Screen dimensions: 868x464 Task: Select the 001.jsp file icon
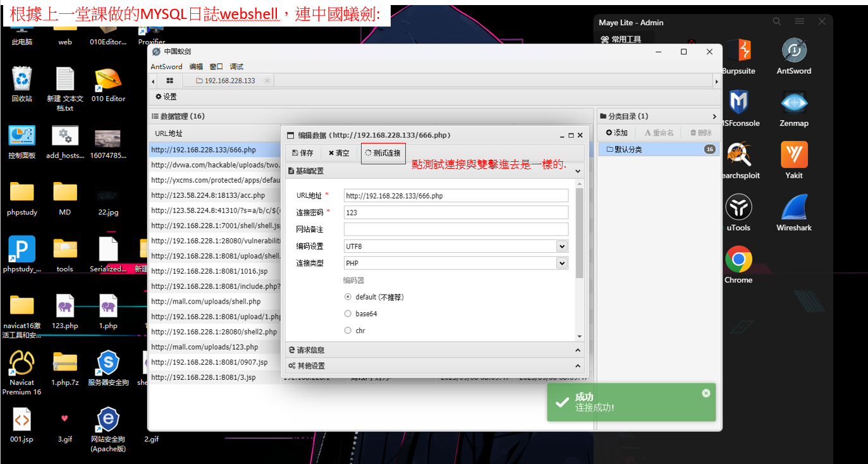click(22, 420)
